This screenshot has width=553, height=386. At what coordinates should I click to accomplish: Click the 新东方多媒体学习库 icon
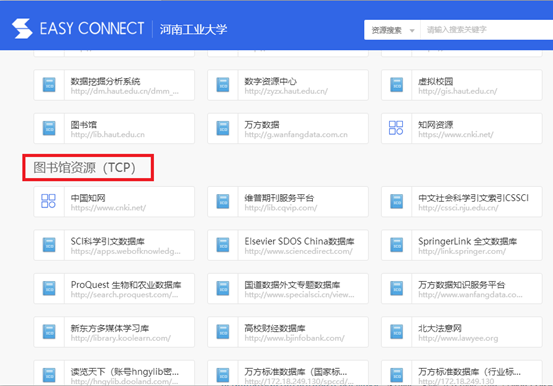coord(49,332)
